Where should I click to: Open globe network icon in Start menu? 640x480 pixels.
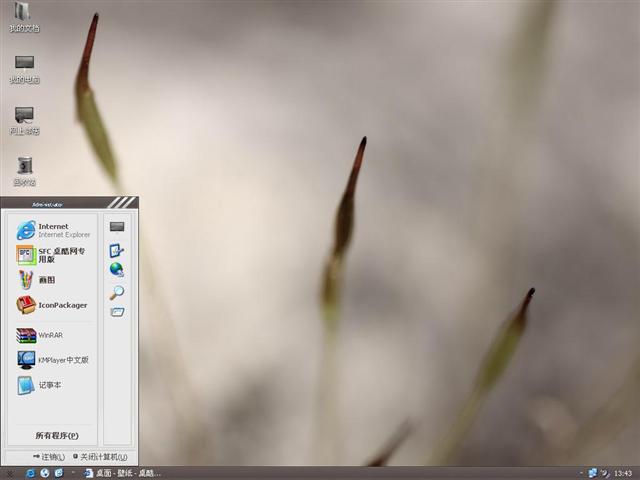pos(117,270)
